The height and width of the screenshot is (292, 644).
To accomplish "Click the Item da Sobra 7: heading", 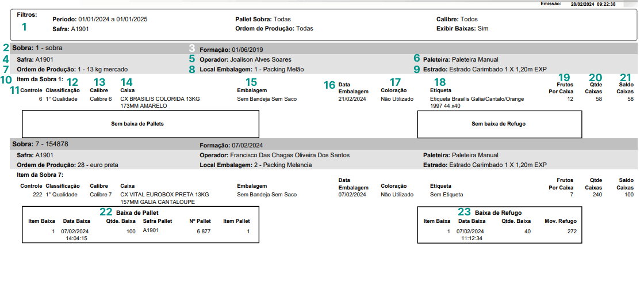I will 40,175.
